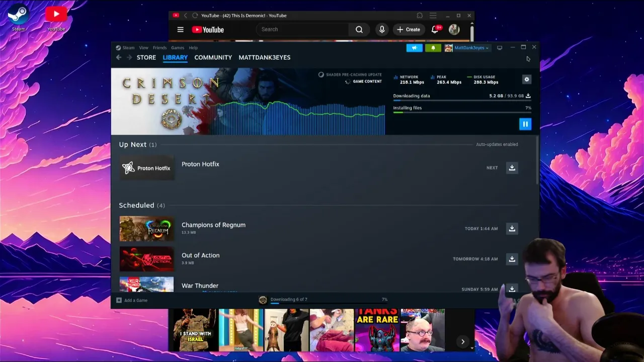Click the Installing files progress bar
644x362 pixels.
(x=462, y=113)
